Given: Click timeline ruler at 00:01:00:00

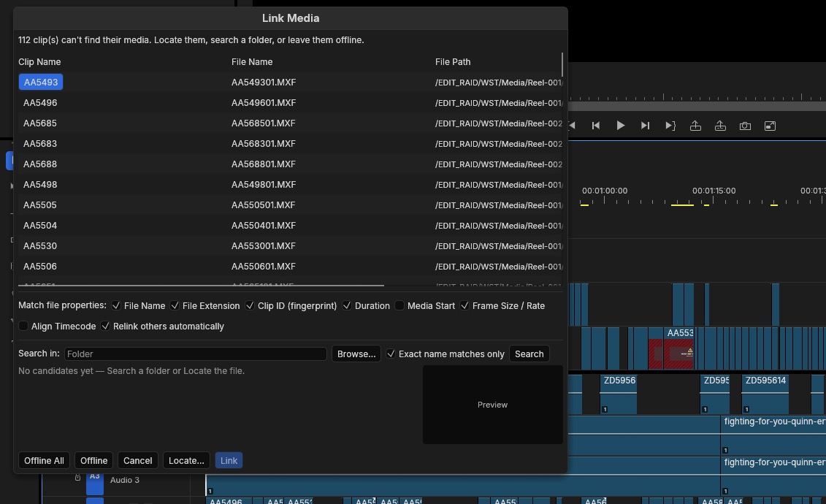Looking at the screenshot, I should click(x=604, y=191).
